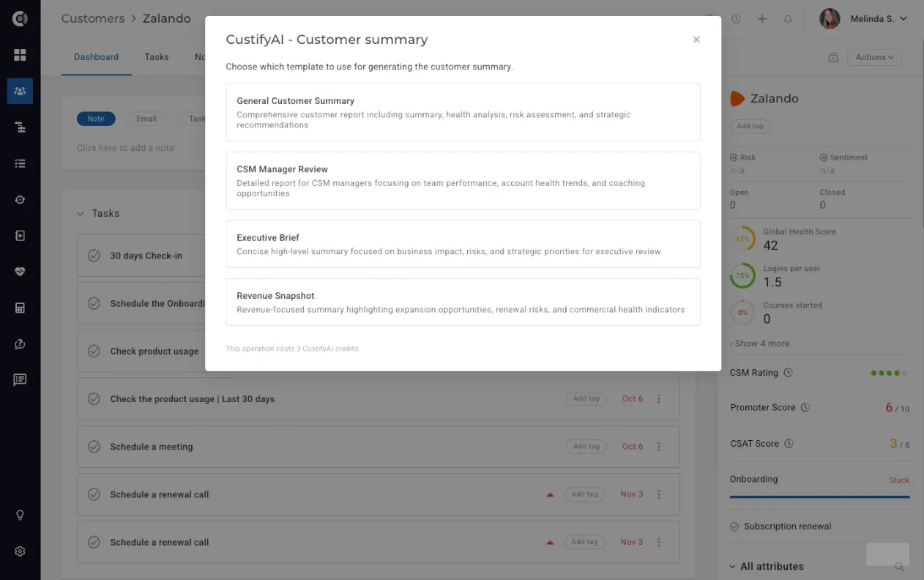Choose the General Customer Summary template
Screen dimensions: 924x580
[463, 112]
